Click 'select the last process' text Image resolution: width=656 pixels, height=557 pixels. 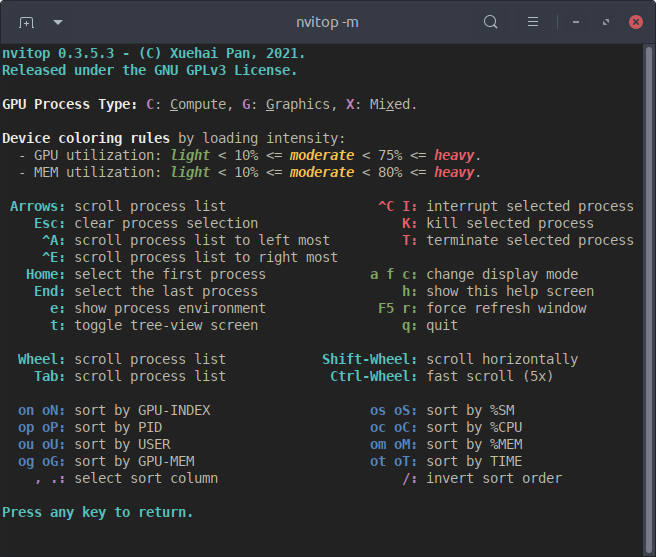pyautogui.click(x=166, y=291)
